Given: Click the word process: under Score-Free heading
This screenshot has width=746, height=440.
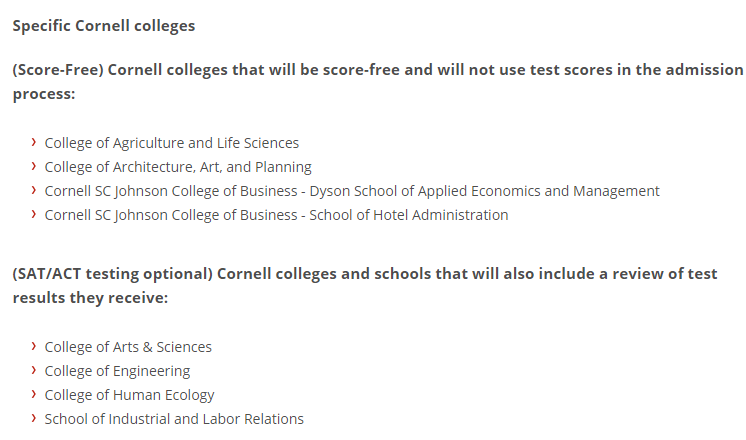Looking at the screenshot, I should coord(44,94).
